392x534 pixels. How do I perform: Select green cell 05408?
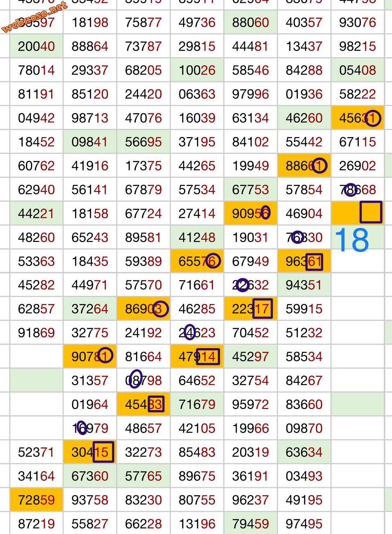357,70
